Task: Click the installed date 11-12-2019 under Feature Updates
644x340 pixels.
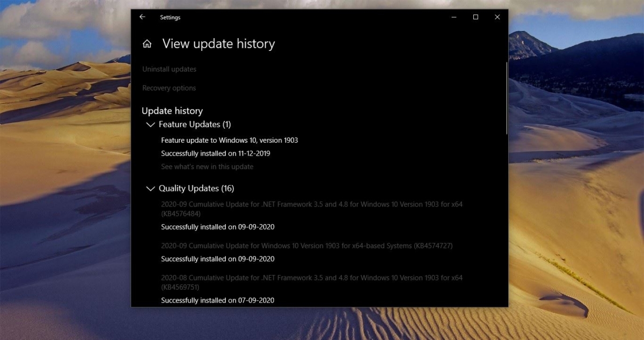Action: pos(216,153)
